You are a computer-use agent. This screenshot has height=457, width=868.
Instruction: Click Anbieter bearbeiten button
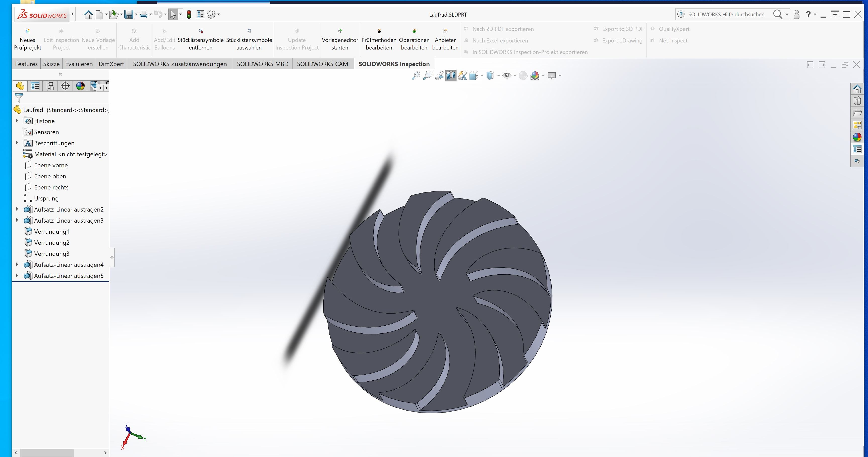[x=445, y=39]
